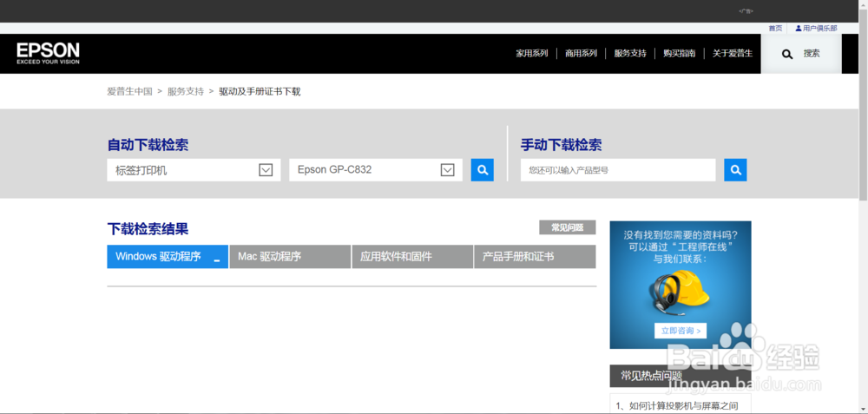Image resolution: width=868 pixels, height=414 pixels.
Task: Open the 用户俱乐部 link
Action: 820,29
